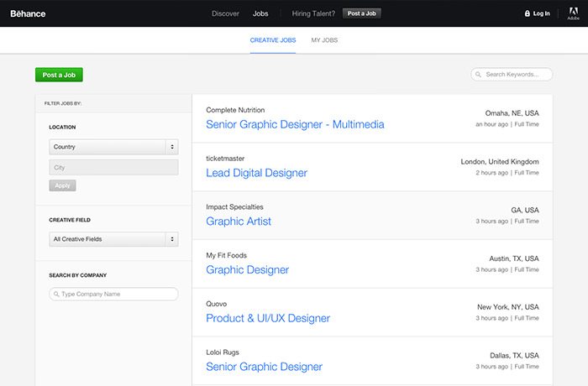
Task: Click the GA, USA location text
Action: point(525,211)
